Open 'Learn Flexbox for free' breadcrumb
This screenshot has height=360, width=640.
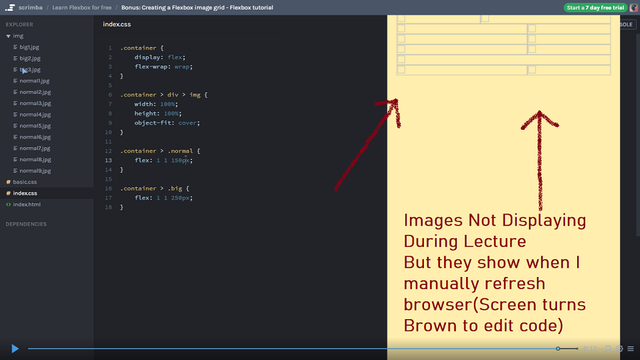[x=82, y=7]
